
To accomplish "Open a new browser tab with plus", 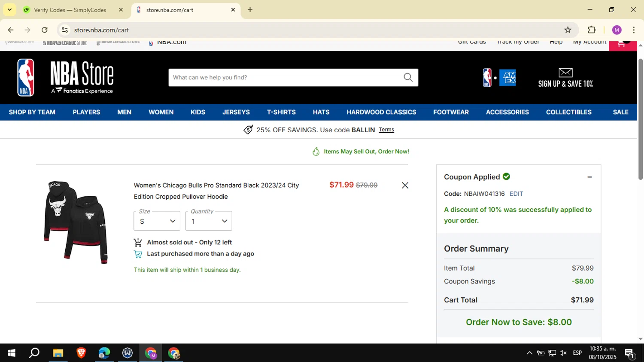I will [250, 10].
